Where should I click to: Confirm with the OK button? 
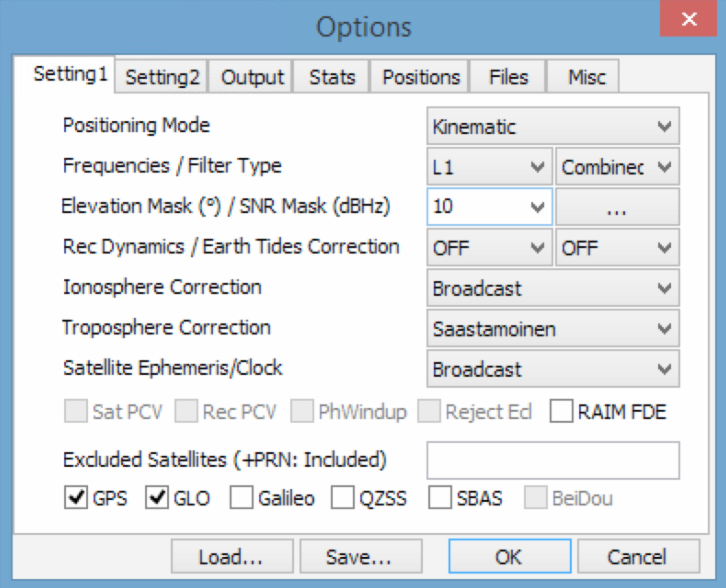click(510, 556)
